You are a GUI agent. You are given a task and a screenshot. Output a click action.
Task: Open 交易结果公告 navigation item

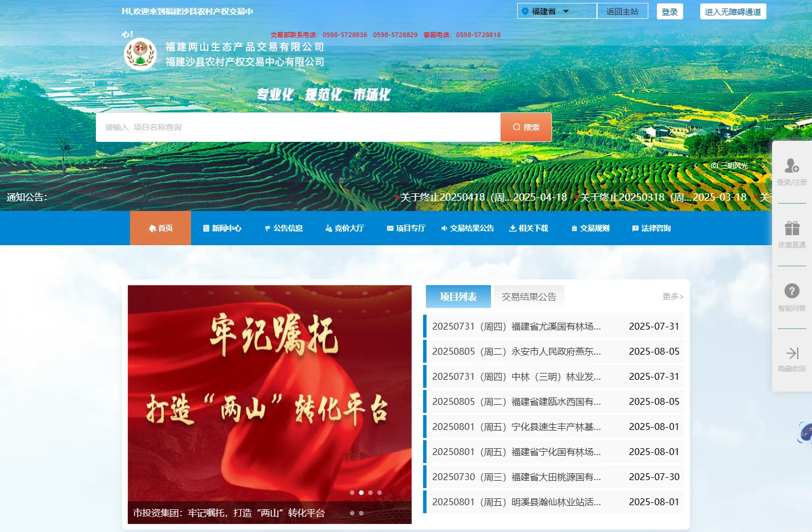click(468, 228)
